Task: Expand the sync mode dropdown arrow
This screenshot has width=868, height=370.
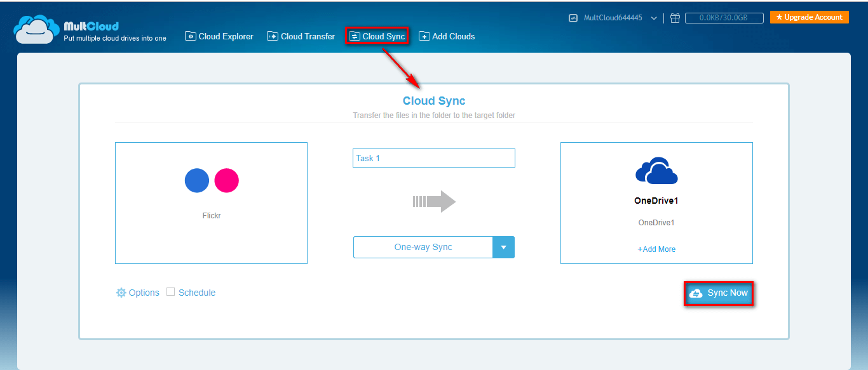Action: [x=503, y=247]
